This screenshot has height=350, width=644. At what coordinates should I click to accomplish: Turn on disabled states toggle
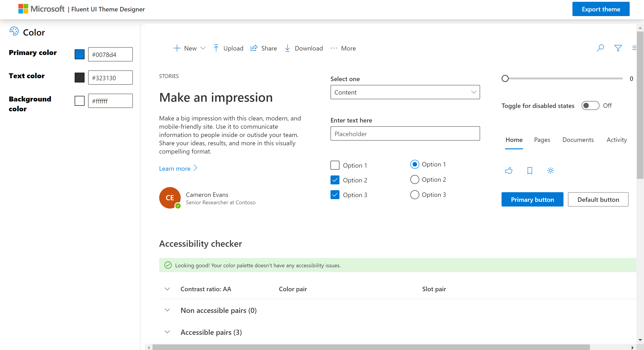[590, 105]
